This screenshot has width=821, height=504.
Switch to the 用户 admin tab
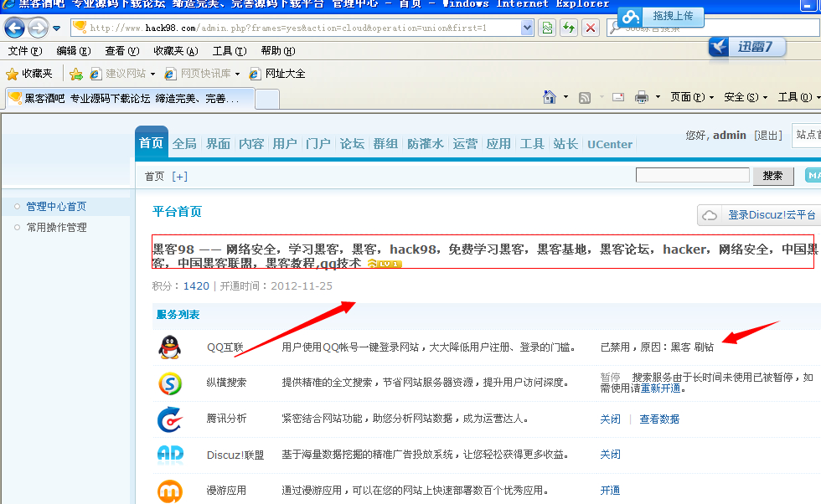(285, 143)
